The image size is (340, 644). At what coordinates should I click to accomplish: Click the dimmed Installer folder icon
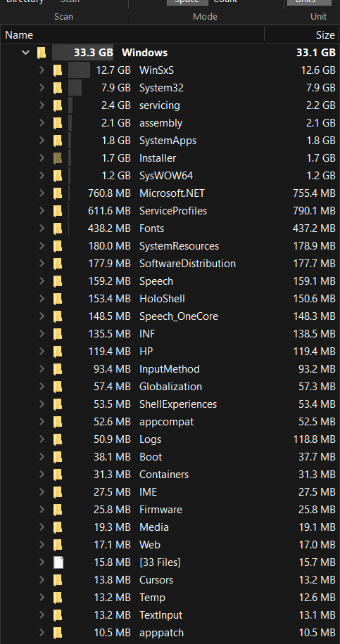pyautogui.click(x=58, y=158)
